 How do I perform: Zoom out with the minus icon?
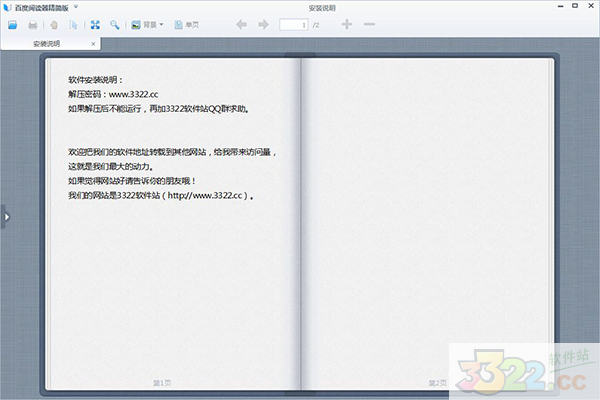pos(370,23)
